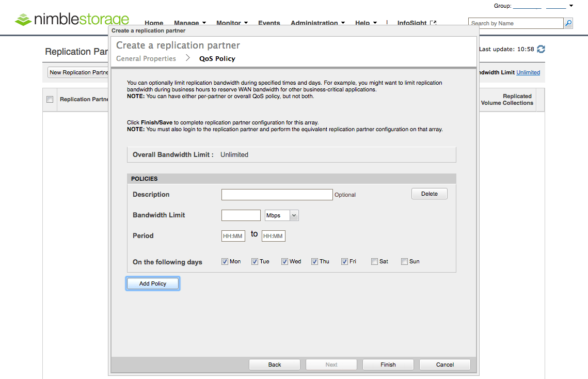The width and height of the screenshot is (588, 379).
Task: Click the Add Policy button
Action: [x=153, y=283]
